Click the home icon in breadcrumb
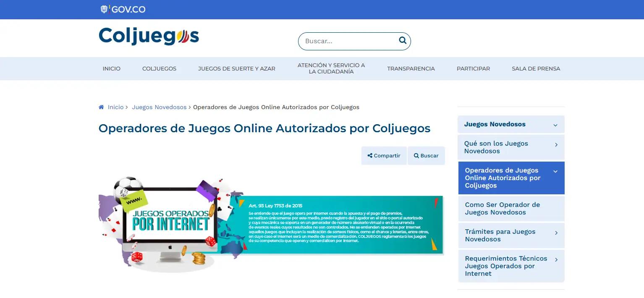Image resolution: width=644 pixels, height=298 pixels. 101,107
